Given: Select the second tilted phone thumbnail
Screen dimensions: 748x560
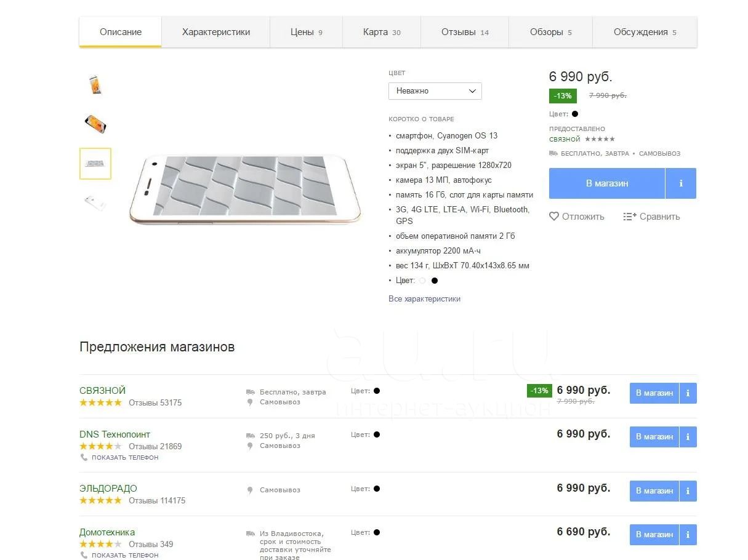Looking at the screenshot, I should (95, 124).
